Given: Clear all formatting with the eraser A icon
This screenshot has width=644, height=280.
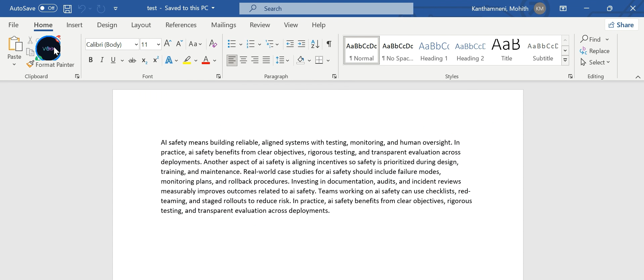Looking at the screenshot, I should point(213,44).
